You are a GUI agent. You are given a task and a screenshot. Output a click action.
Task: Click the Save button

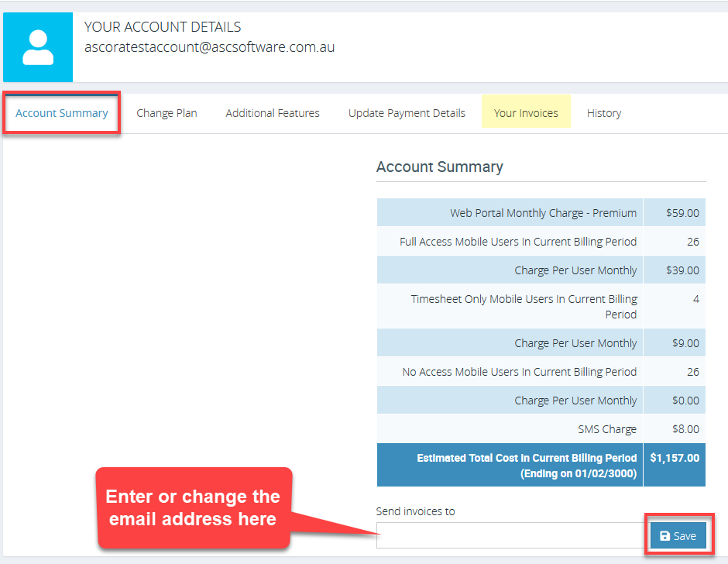[x=678, y=535]
